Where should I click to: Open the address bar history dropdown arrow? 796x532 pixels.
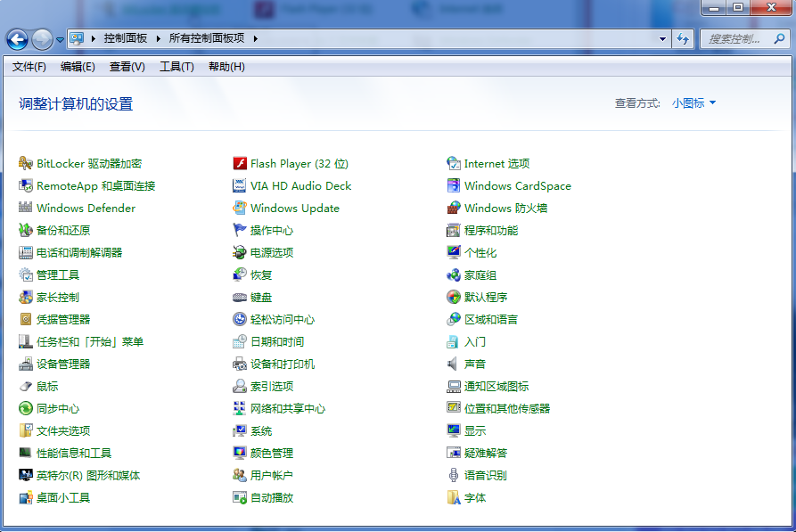pos(662,38)
